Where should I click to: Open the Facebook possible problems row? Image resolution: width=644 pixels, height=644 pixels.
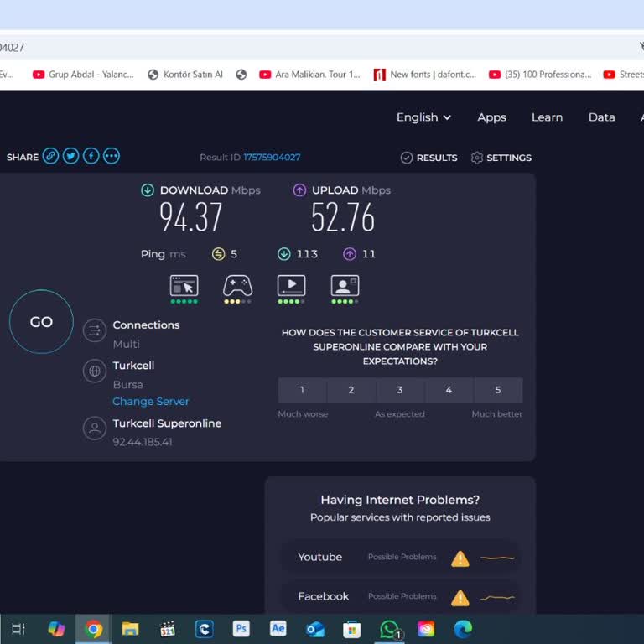pos(401,597)
